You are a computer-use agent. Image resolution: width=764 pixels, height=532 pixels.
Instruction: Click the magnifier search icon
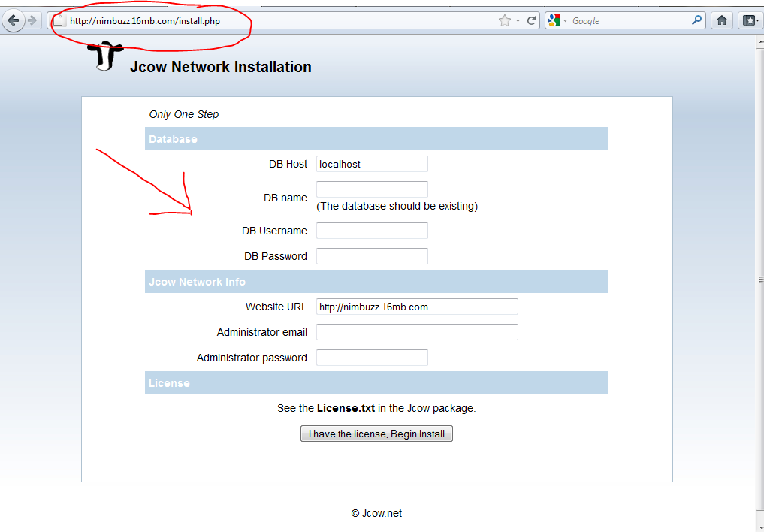pos(696,20)
